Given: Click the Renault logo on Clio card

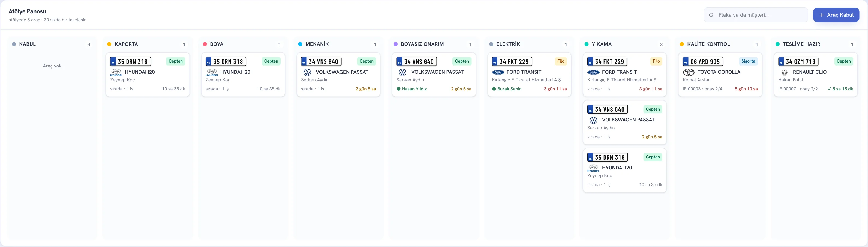Looking at the screenshot, I should (785, 72).
